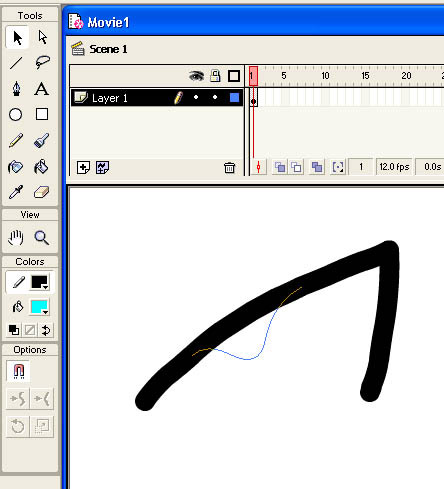Image resolution: width=444 pixels, height=489 pixels.
Task: Click the Movie1 document icon
Action: click(x=76, y=21)
